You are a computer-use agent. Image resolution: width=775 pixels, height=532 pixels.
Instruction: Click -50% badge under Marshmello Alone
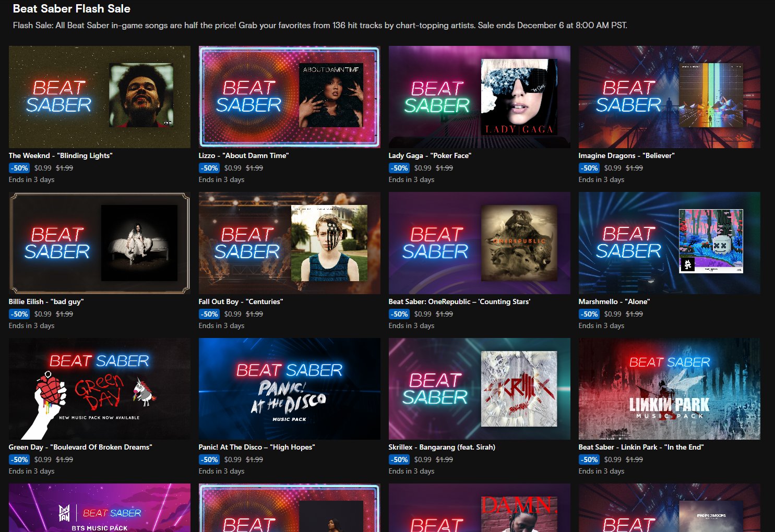click(589, 314)
